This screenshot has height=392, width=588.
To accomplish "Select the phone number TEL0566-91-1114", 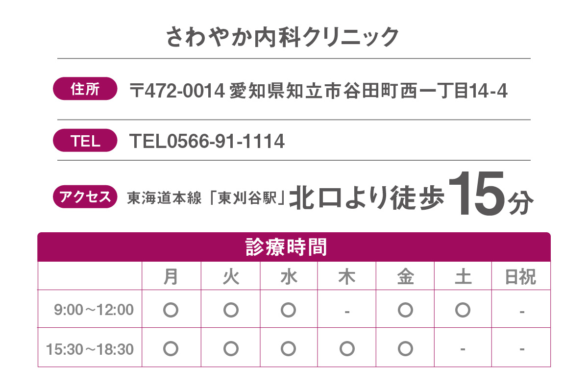I will click(x=207, y=142).
